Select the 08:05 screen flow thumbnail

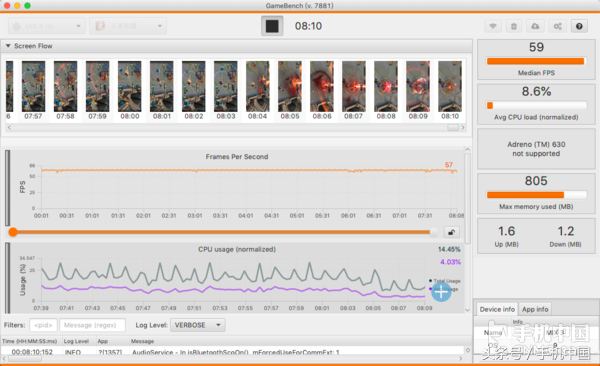(290, 90)
